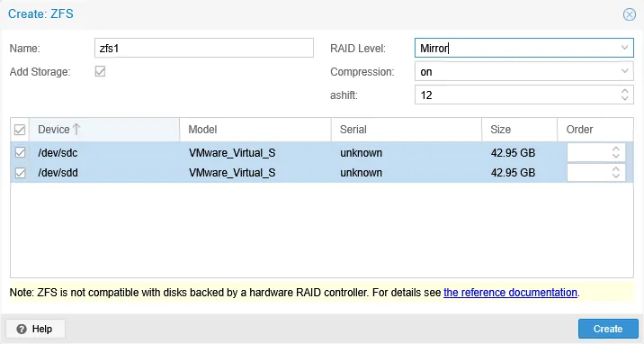
Task: Select the /dev/sdc device name
Action: (x=58, y=153)
